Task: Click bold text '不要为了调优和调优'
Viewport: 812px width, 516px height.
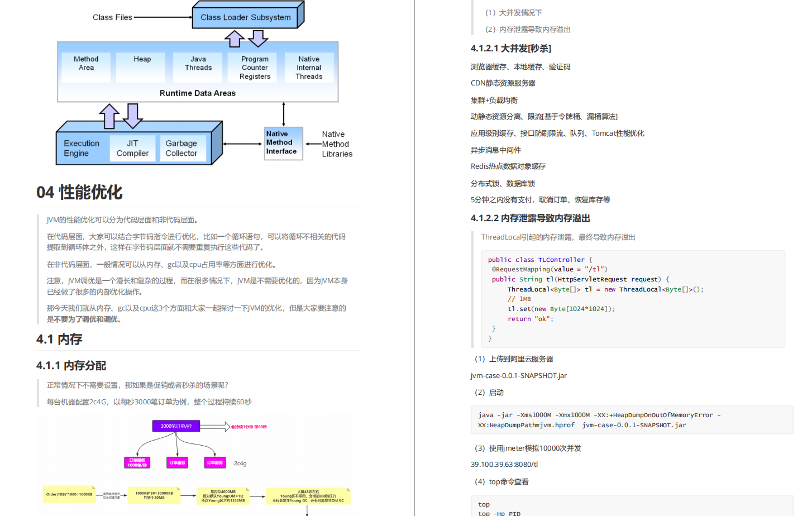Action: [87, 319]
